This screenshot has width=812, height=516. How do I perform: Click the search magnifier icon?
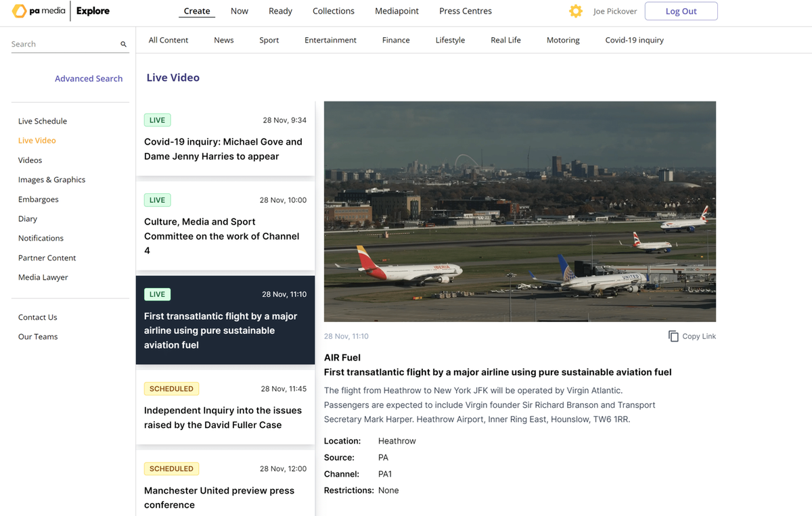pos(124,44)
